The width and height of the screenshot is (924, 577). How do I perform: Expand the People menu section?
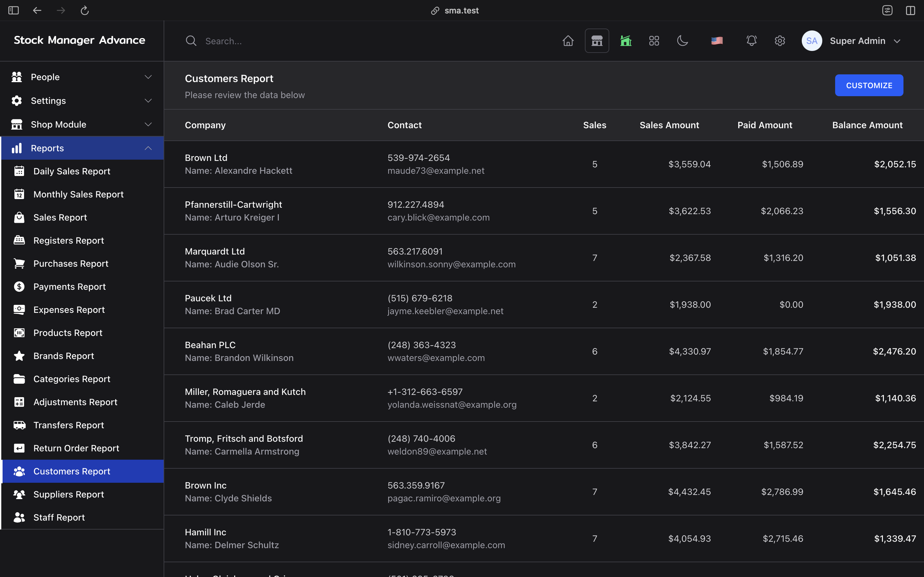82,77
